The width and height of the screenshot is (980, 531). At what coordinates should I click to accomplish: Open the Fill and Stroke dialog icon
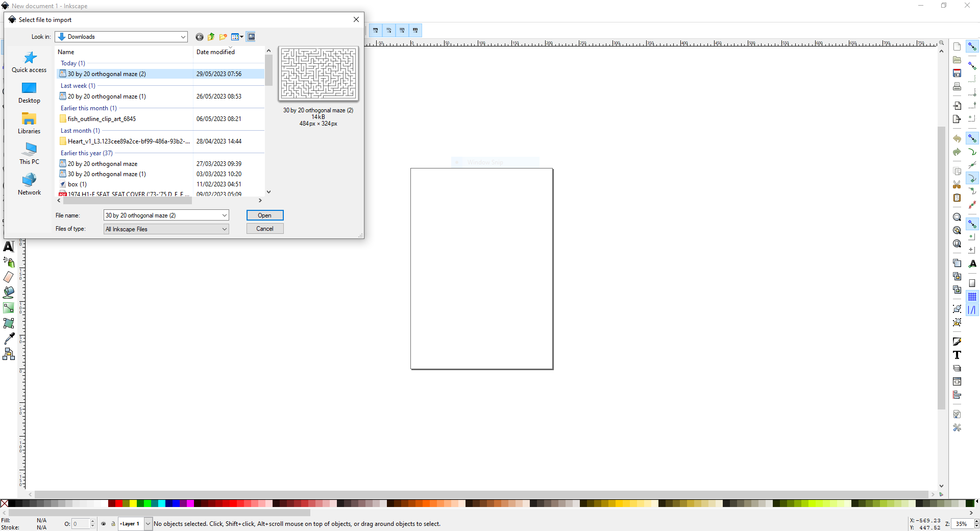click(x=957, y=342)
